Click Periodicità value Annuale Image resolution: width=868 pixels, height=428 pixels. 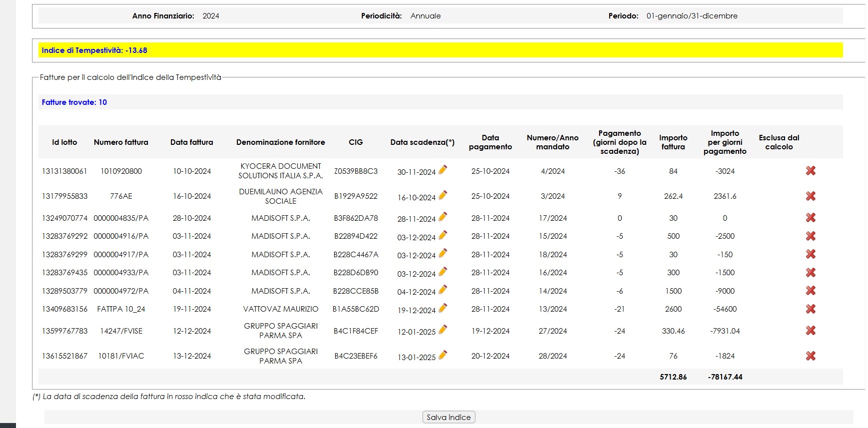pyautogui.click(x=426, y=16)
